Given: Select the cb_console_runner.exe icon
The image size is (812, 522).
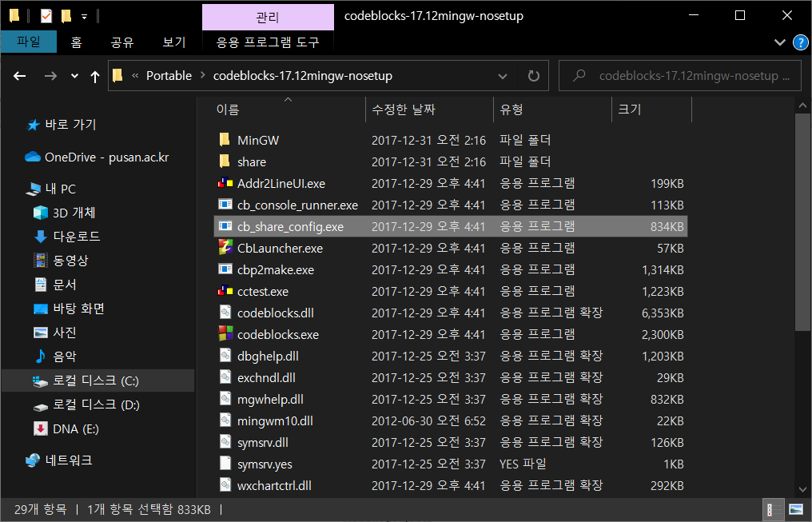Looking at the screenshot, I should pos(225,205).
